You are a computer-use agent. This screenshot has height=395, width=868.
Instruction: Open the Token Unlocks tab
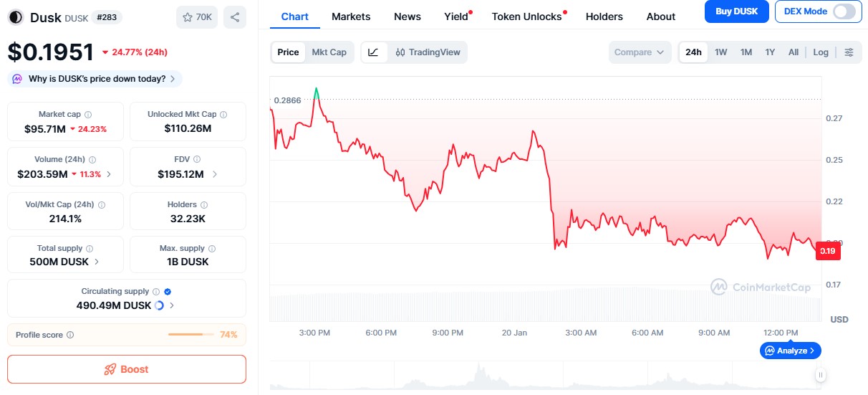pyautogui.click(x=526, y=16)
